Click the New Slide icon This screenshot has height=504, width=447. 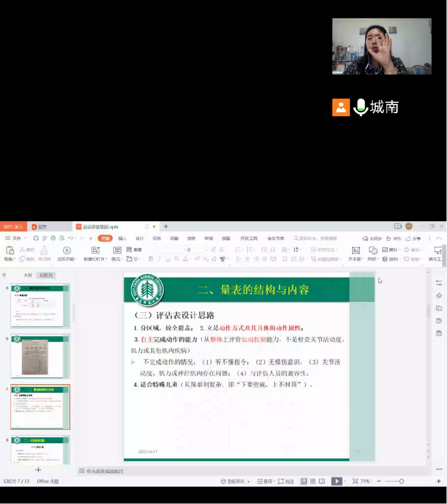coord(95,251)
